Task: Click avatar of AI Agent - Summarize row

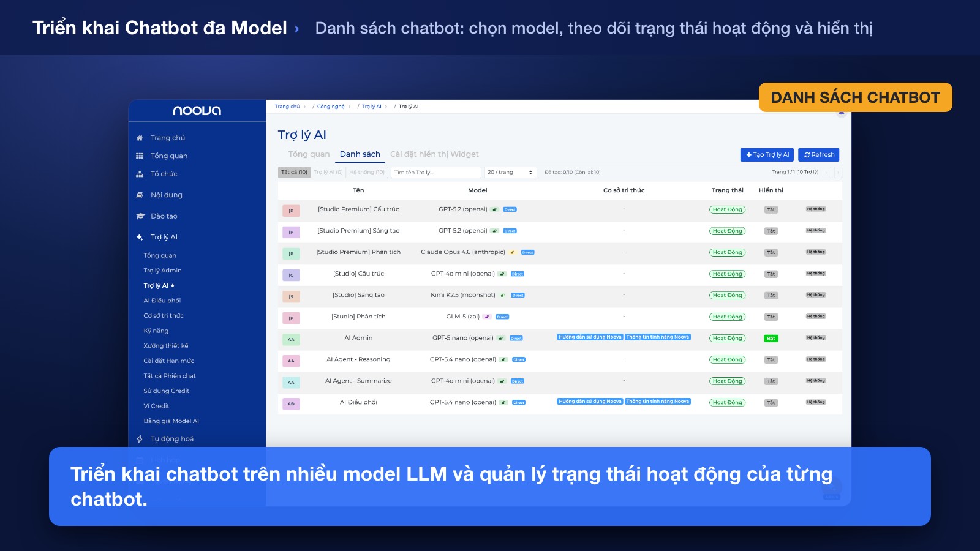Action: tap(291, 382)
